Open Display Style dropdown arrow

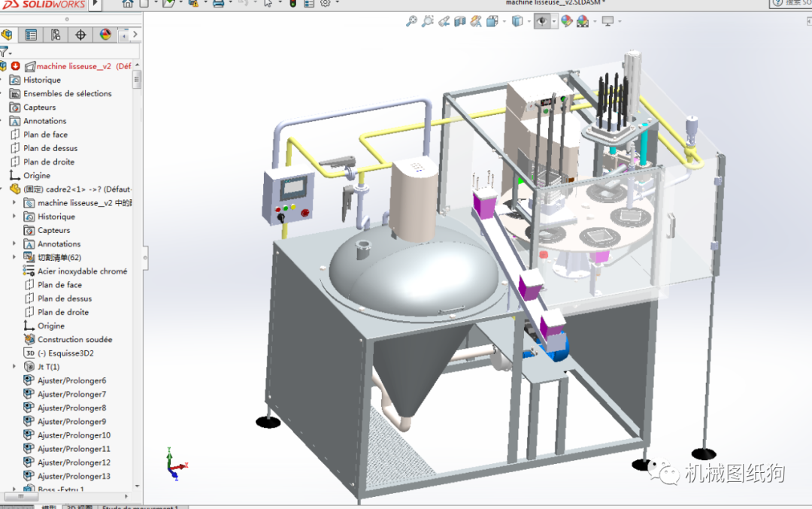(529, 22)
